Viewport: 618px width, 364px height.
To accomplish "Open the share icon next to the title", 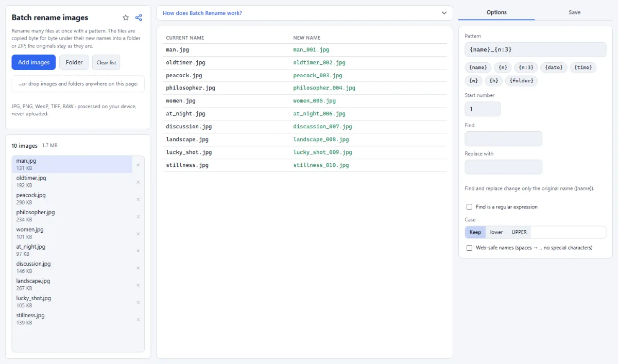I will [139, 18].
